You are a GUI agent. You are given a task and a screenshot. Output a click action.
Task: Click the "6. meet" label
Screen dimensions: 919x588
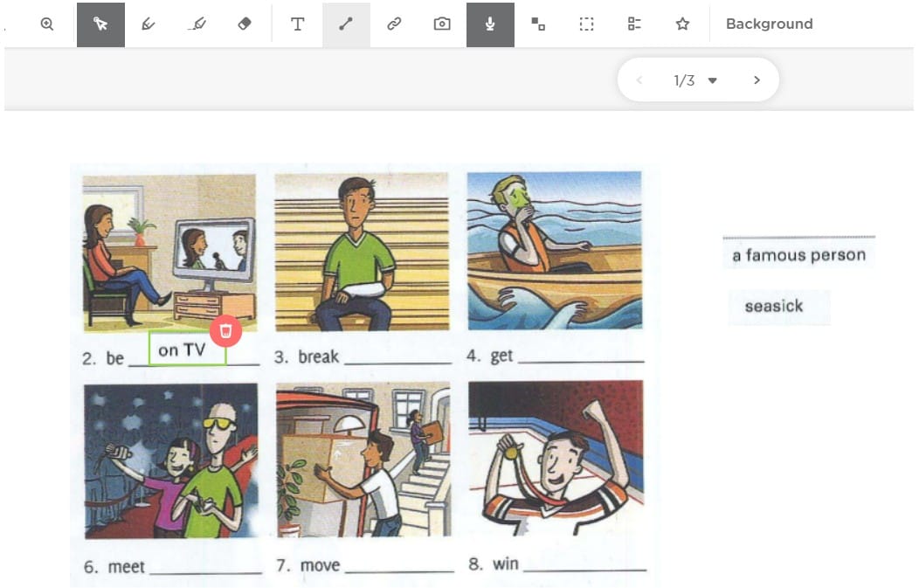click(114, 567)
